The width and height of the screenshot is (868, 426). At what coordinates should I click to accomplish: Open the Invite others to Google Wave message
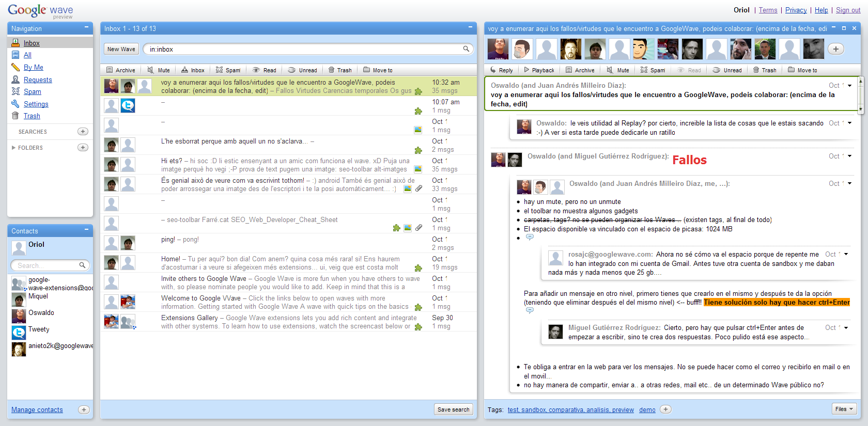point(288,282)
